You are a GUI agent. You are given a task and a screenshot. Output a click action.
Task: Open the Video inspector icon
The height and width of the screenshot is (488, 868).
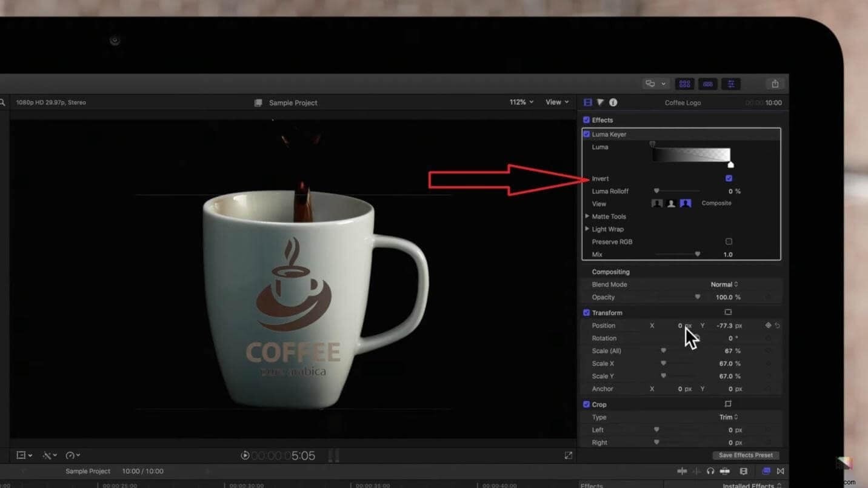coord(587,102)
